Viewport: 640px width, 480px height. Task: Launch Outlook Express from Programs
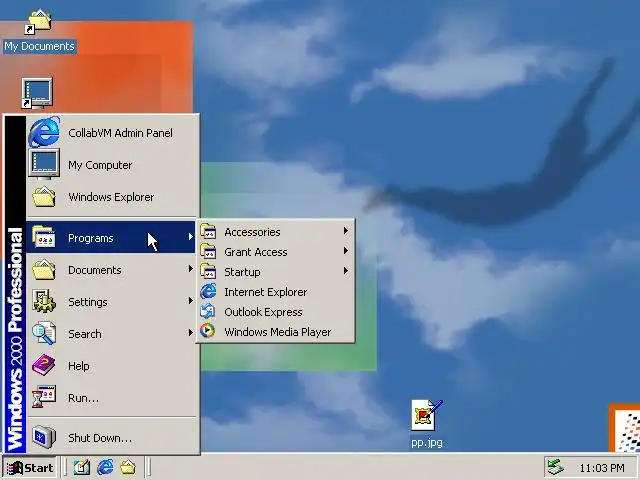click(x=276, y=312)
